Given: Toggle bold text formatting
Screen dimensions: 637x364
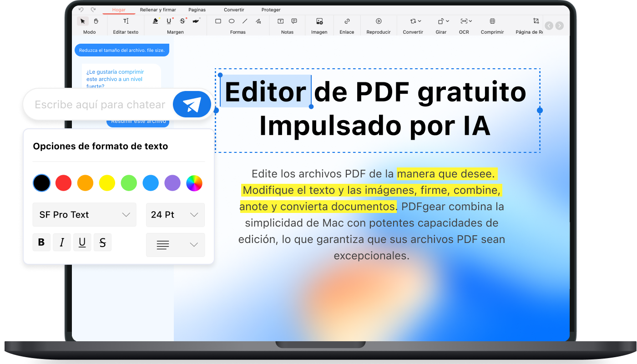Looking at the screenshot, I should point(41,242).
